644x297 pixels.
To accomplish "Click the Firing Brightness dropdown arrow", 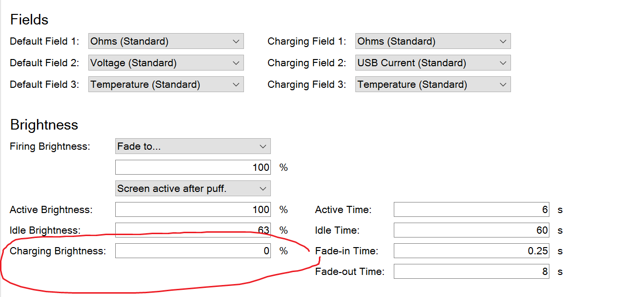I will 263,146.
